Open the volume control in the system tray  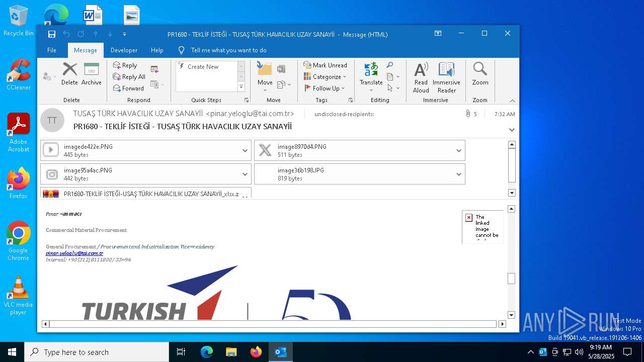pyautogui.click(x=579, y=352)
